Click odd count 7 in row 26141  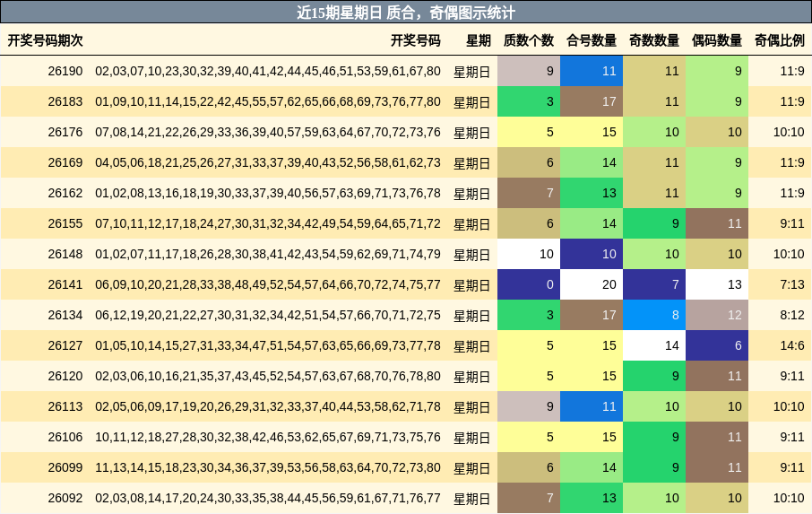click(654, 284)
